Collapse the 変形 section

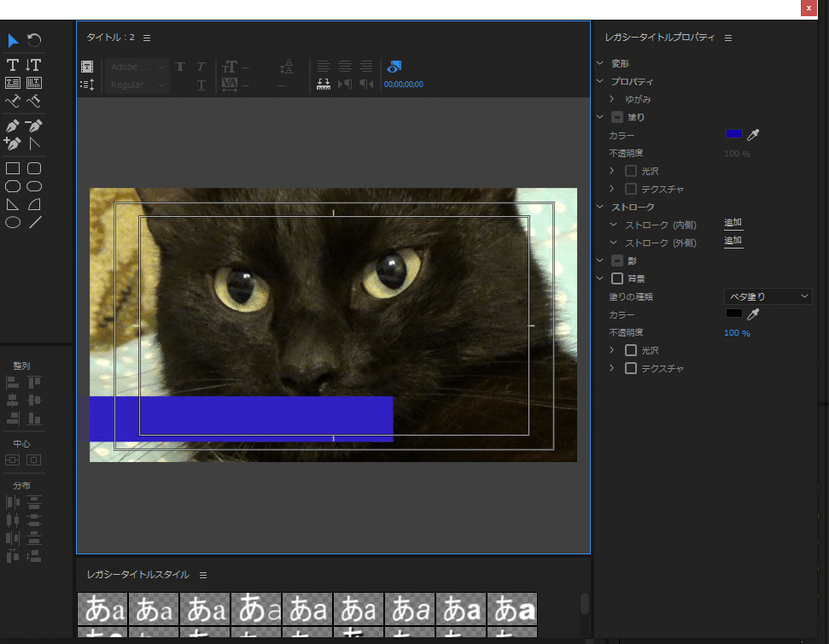pos(600,63)
